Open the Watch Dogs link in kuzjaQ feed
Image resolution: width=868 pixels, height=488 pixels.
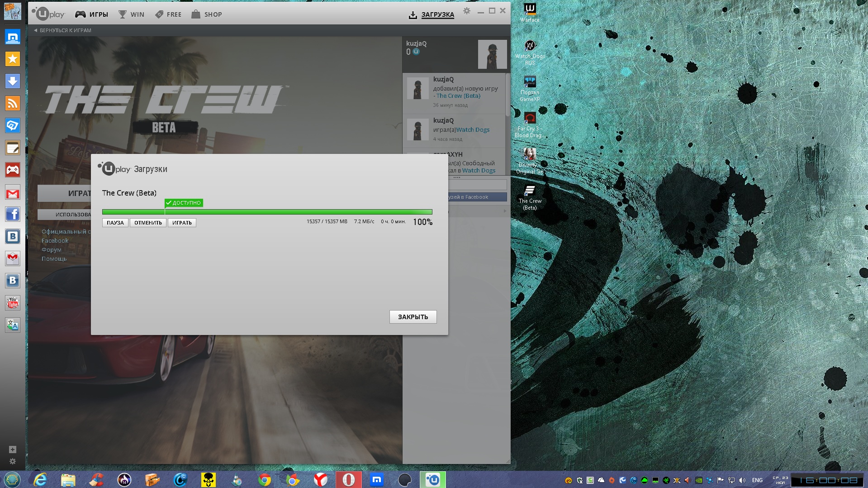click(x=473, y=129)
